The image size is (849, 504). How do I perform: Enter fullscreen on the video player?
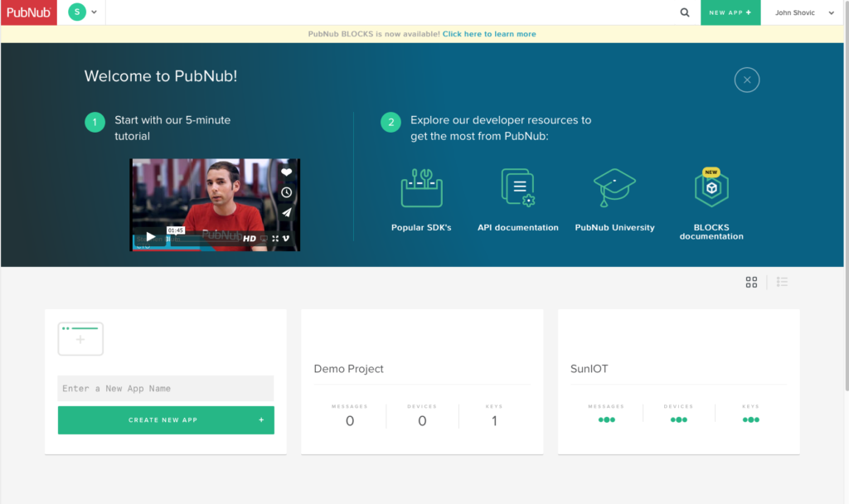click(275, 238)
